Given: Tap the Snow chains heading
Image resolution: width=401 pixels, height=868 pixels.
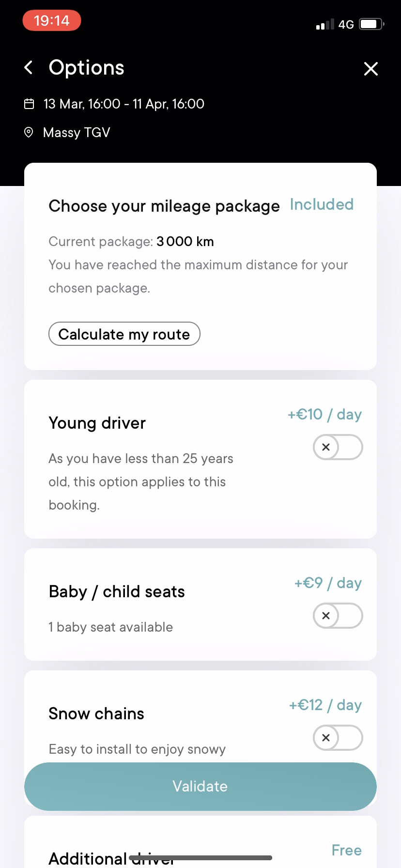Looking at the screenshot, I should point(96,714).
